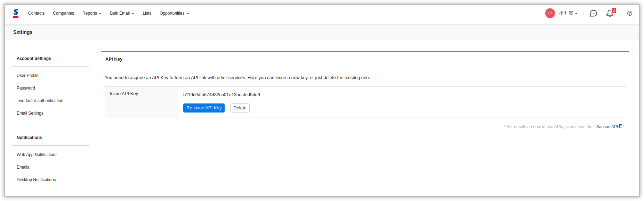Navigate to Companies
This screenshot has width=644, height=201.
click(x=63, y=13)
